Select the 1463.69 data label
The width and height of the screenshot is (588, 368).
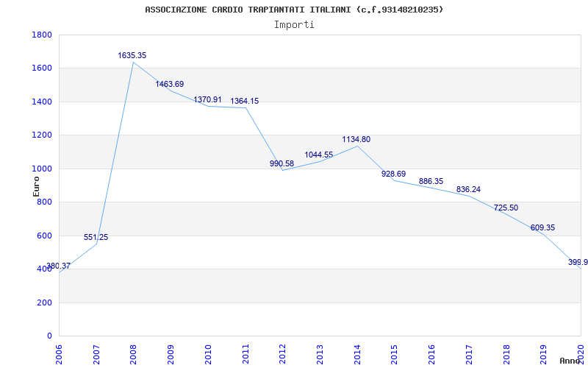pos(170,84)
